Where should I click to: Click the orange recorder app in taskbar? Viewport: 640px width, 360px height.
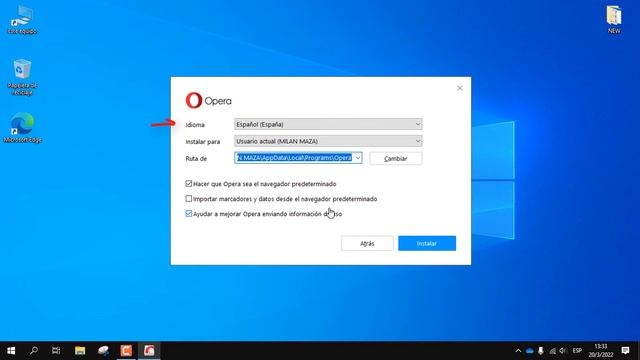[126, 351]
